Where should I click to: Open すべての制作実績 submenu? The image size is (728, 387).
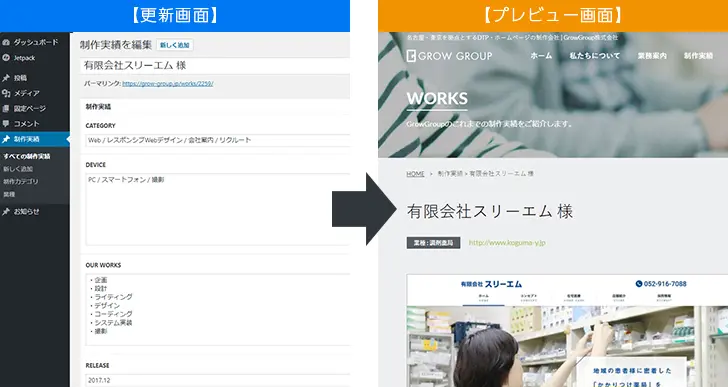pos(27,156)
